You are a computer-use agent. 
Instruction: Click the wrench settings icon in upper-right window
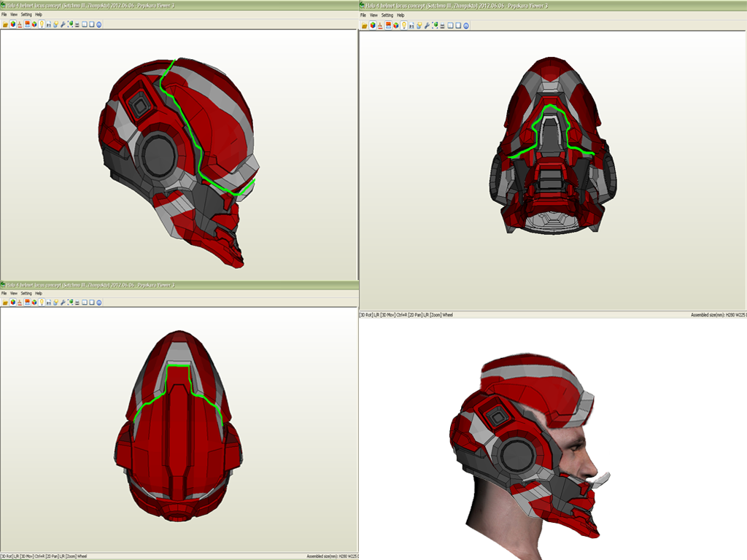tap(427, 26)
